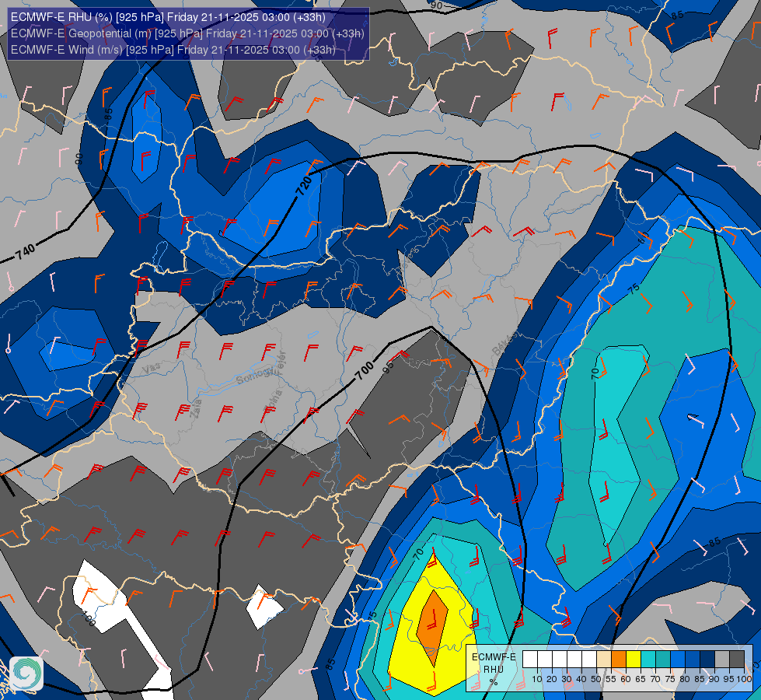This screenshot has width=761, height=700.
Task: Click the Békés county label
Action: coord(504,342)
